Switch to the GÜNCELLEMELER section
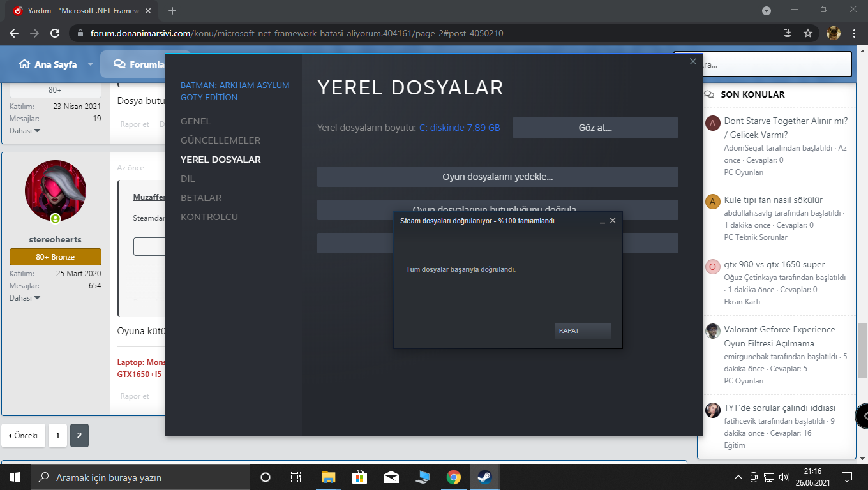The height and width of the screenshot is (490, 868). 220,140
